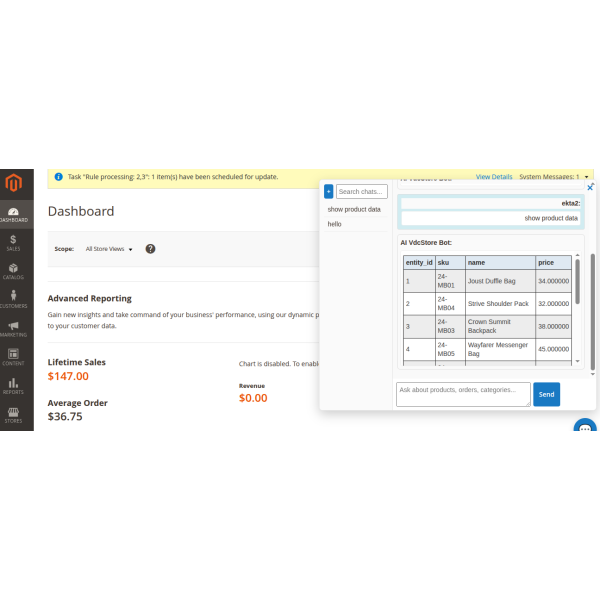Click the View Details link
The width and height of the screenshot is (600, 600).
[x=493, y=177]
